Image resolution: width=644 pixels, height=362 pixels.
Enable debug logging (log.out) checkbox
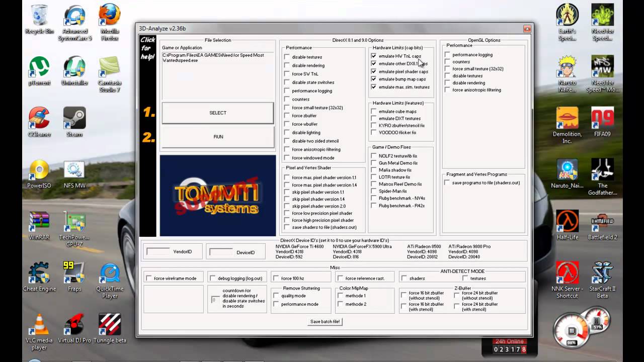[212, 278]
